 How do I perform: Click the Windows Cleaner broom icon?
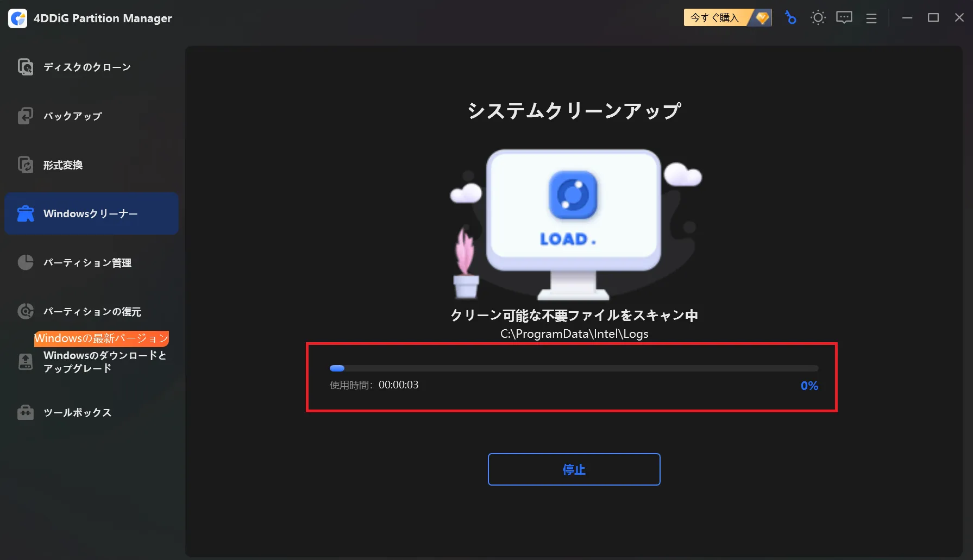26,213
